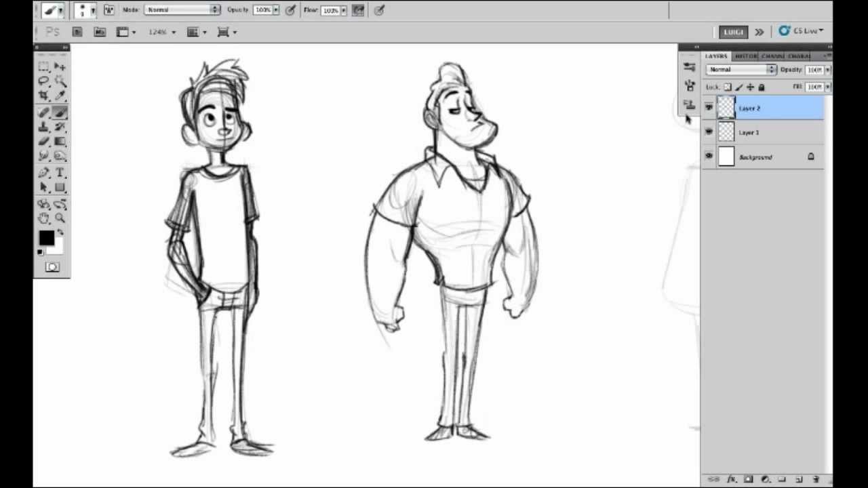Switch to the Channels tab
868x488 pixels.
pyautogui.click(x=772, y=56)
